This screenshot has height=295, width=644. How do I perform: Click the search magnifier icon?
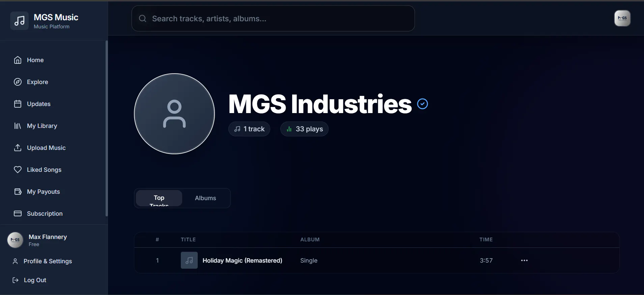143,19
